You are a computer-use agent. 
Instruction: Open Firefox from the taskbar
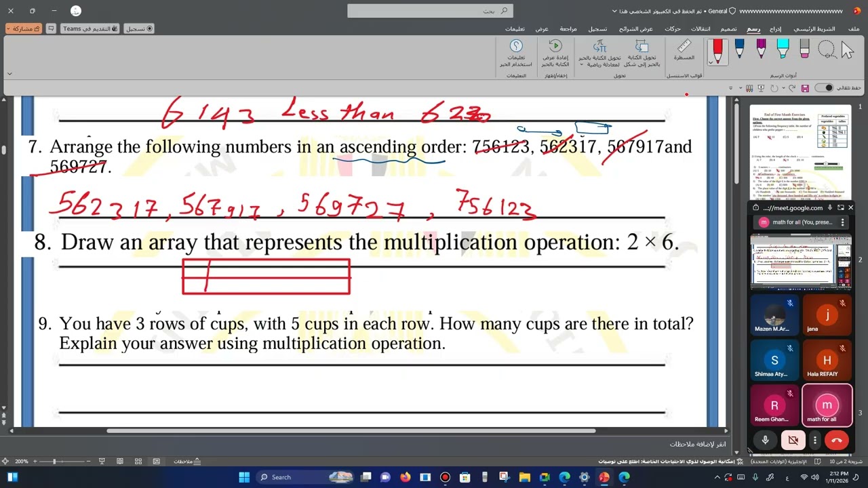coord(406,477)
